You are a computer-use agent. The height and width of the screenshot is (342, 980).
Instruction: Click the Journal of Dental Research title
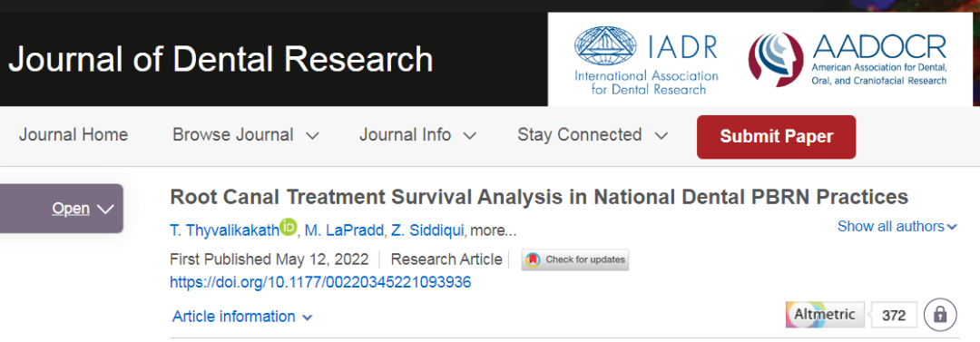(220, 59)
